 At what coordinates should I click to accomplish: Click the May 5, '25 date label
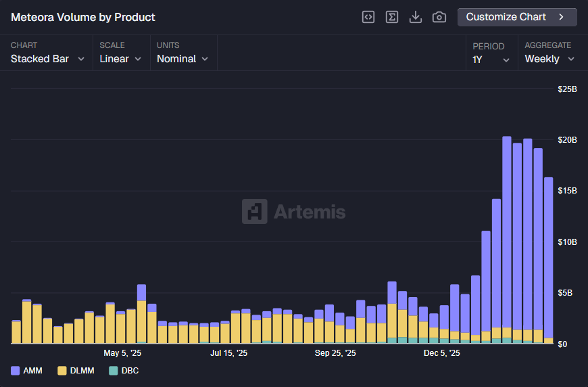pyautogui.click(x=122, y=353)
